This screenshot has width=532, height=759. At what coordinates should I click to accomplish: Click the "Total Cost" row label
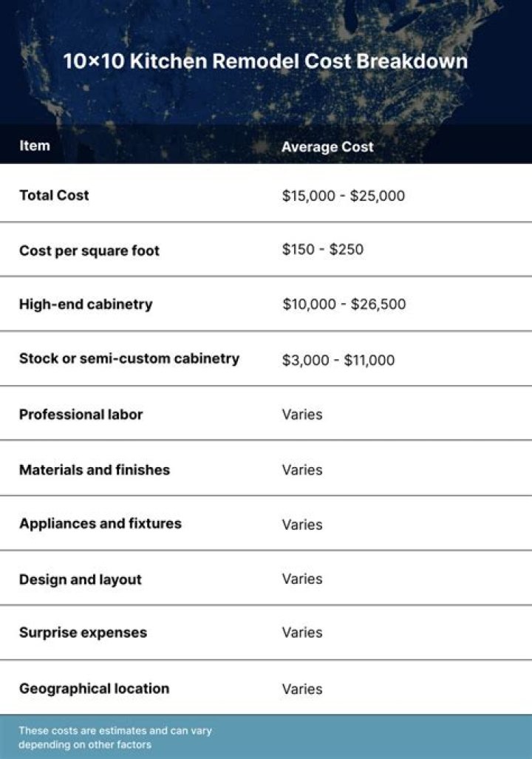54,195
